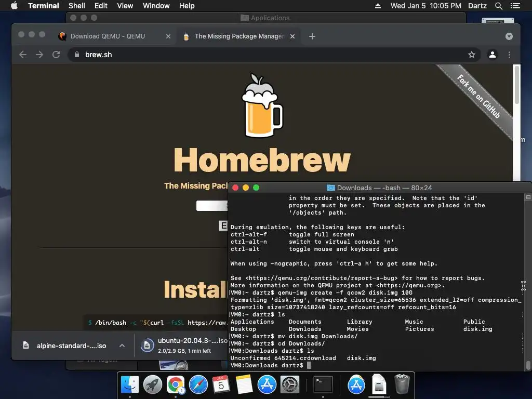Open App Store from the Dock
532x399 pixels.
point(267,384)
